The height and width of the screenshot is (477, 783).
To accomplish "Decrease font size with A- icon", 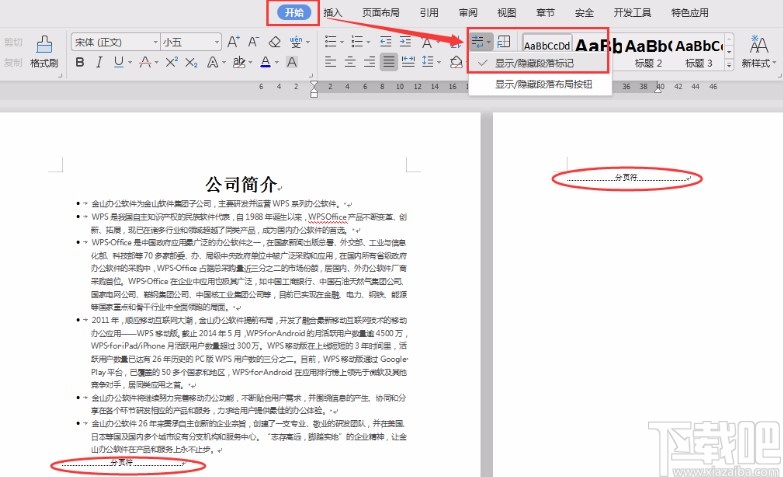I will [x=254, y=42].
